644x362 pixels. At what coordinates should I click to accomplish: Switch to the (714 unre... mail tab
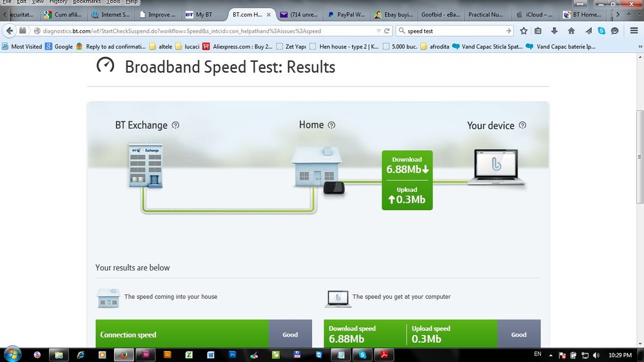pyautogui.click(x=299, y=14)
